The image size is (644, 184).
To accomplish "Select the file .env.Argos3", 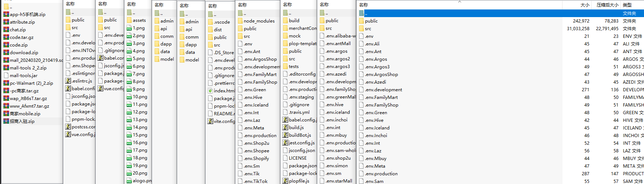I will point(377,67).
